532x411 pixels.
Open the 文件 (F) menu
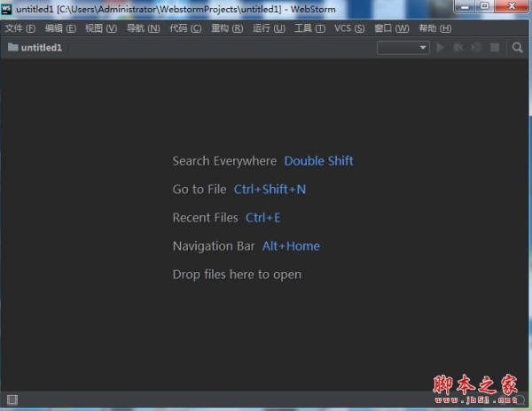(x=20, y=28)
